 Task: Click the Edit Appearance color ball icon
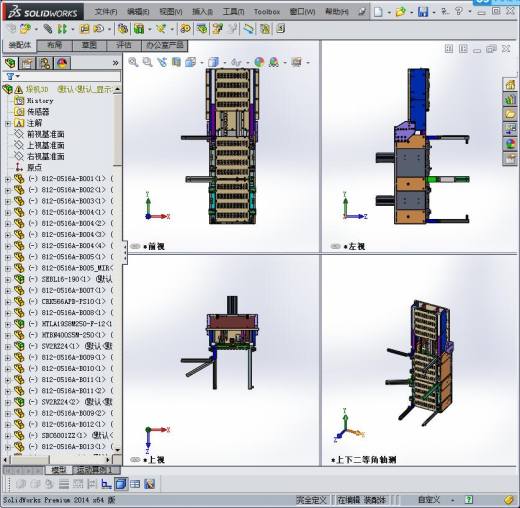(259, 62)
